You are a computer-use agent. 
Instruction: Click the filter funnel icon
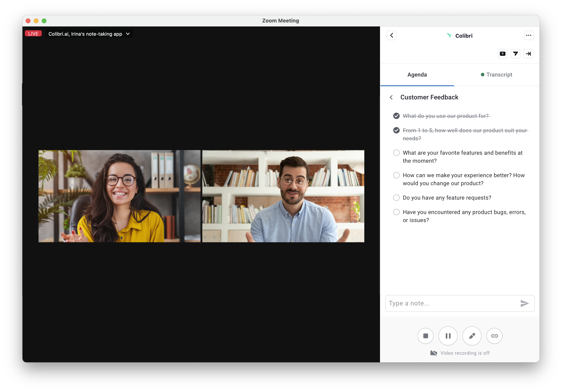516,54
